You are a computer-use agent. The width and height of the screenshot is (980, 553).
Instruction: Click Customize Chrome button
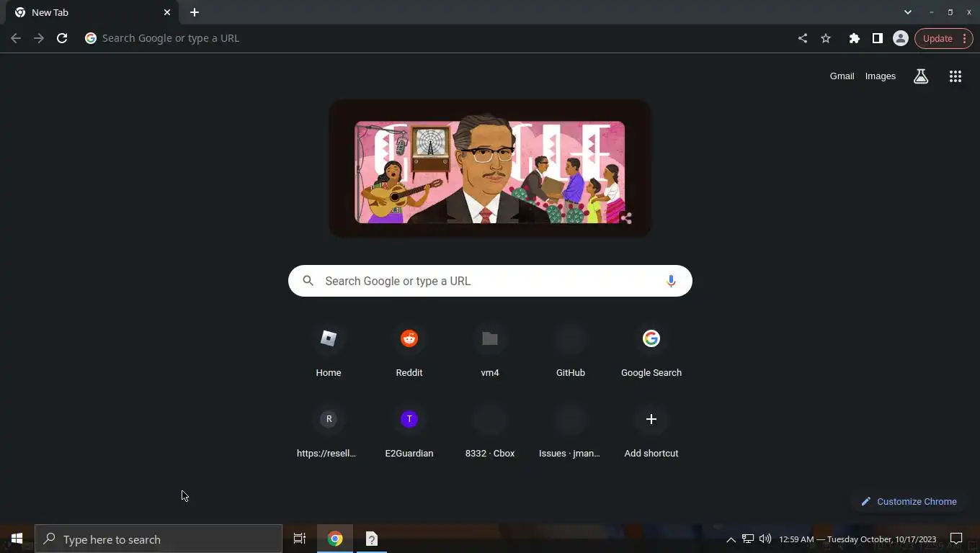tap(909, 501)
